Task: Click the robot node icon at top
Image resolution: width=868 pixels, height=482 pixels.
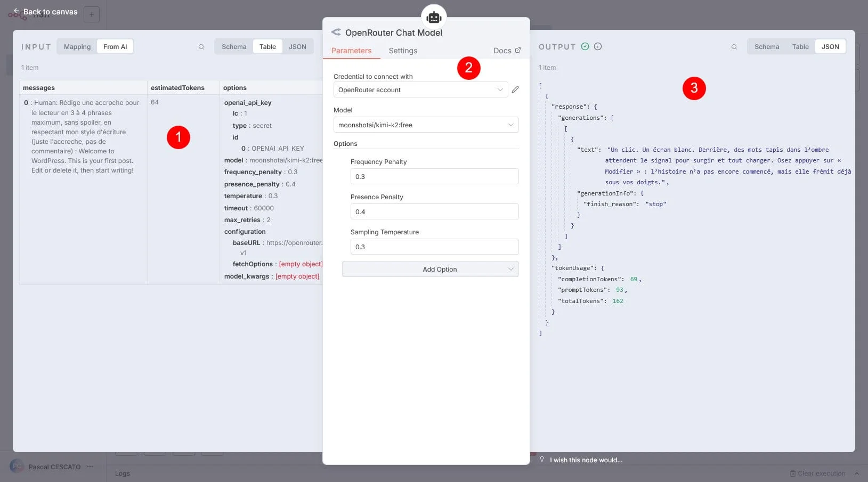Action: (434, 18)
